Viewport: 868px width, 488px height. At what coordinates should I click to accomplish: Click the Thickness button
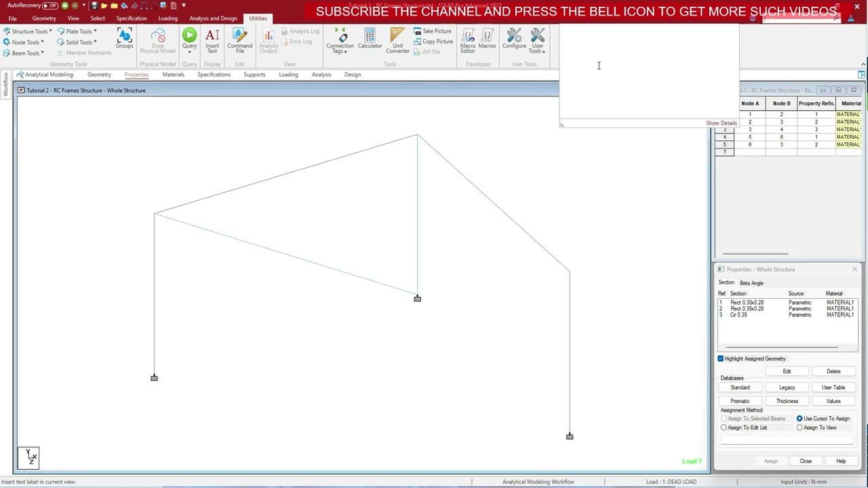787,401
